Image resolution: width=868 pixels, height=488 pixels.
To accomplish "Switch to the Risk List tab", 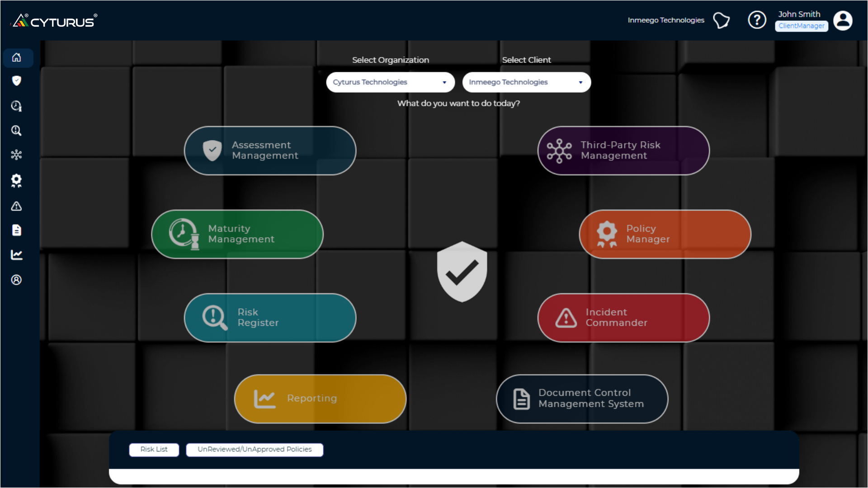I will pyautogui.click(x=154, y=450).
